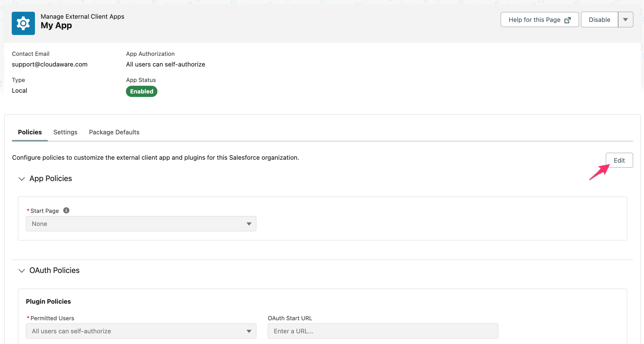The image size is (644, 344).
Task: Click the Start Page dropdown arrow
Action: (x=248, y=224)
